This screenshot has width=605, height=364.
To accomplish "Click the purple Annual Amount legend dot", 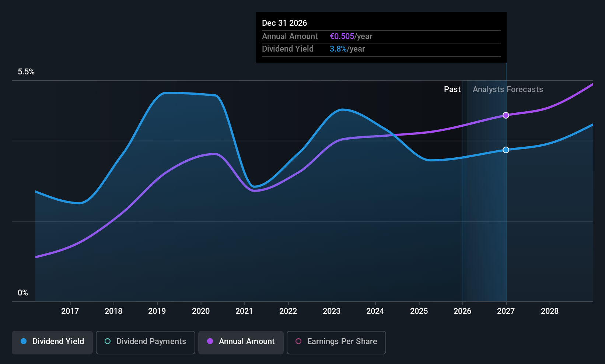I will (x=210, y=341).
